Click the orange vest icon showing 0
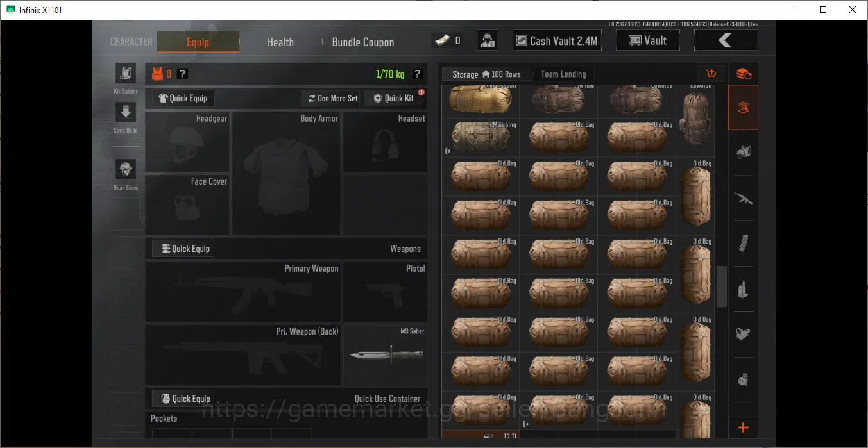The height and width of the screenshot is (448, 868). (x=157, y=74)
